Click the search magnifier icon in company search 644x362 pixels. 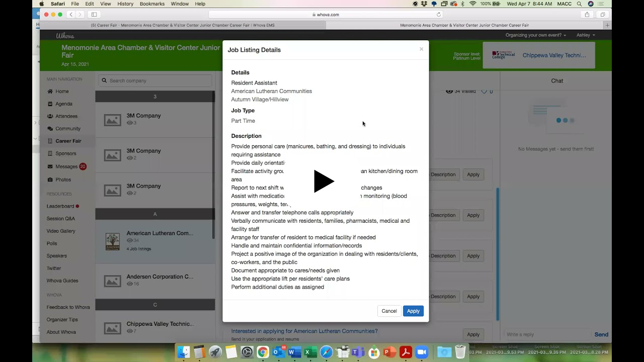click(x=104, y=80)
